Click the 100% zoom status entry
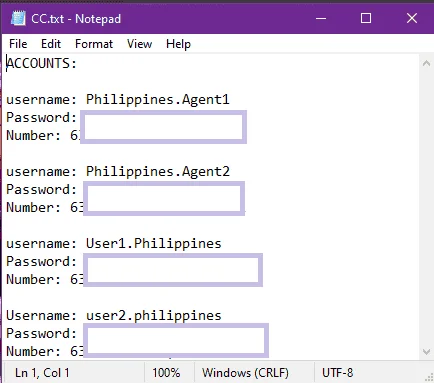Screen dimensions: 434x383 (166, 373)
